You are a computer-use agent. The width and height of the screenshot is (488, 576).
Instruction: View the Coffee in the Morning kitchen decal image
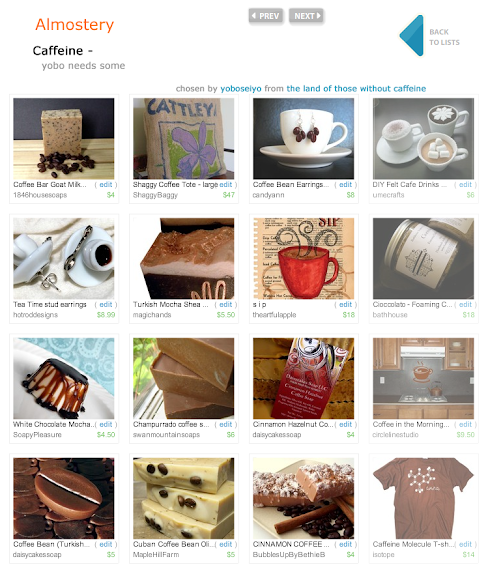(x=423, y=378)
